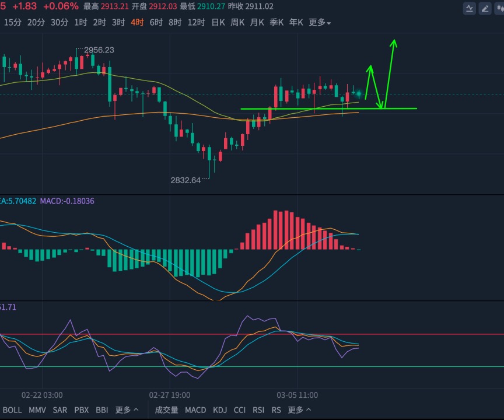Switch to 15分 timeframe
The image size is (504, 420).
tap(13, 22)
